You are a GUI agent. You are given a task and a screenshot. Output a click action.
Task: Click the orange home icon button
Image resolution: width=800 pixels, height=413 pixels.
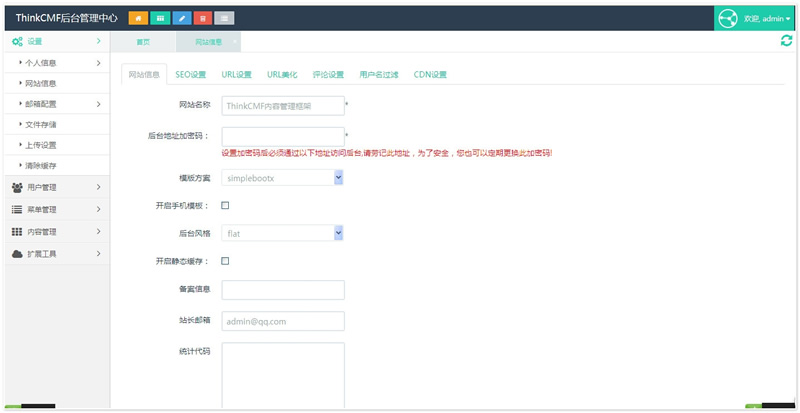point(136,18)
